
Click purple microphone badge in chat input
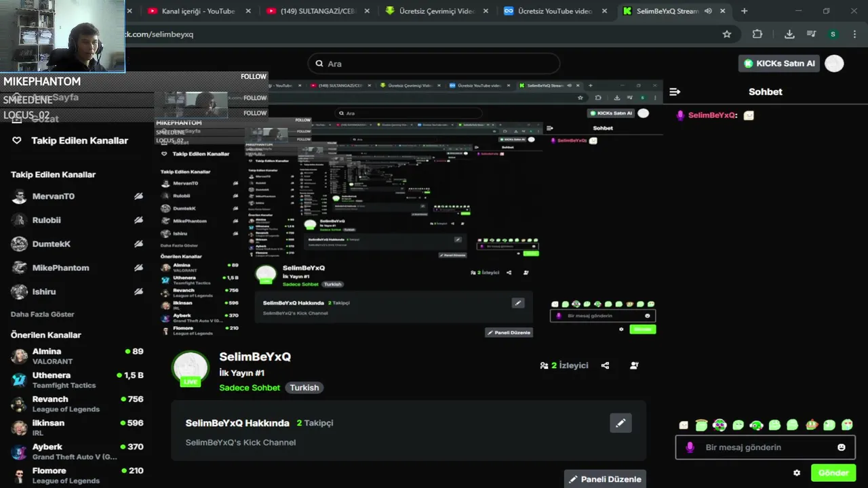coord(690,447)
